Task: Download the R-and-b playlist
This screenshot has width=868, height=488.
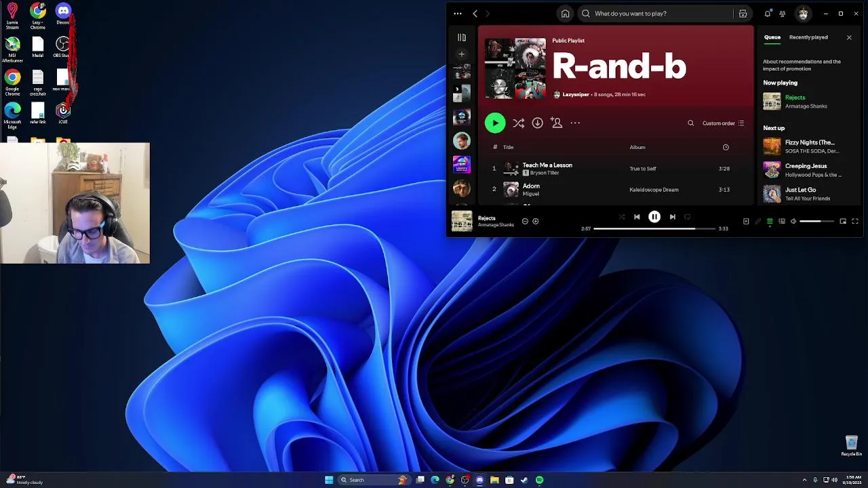Action: pos(537,123)
